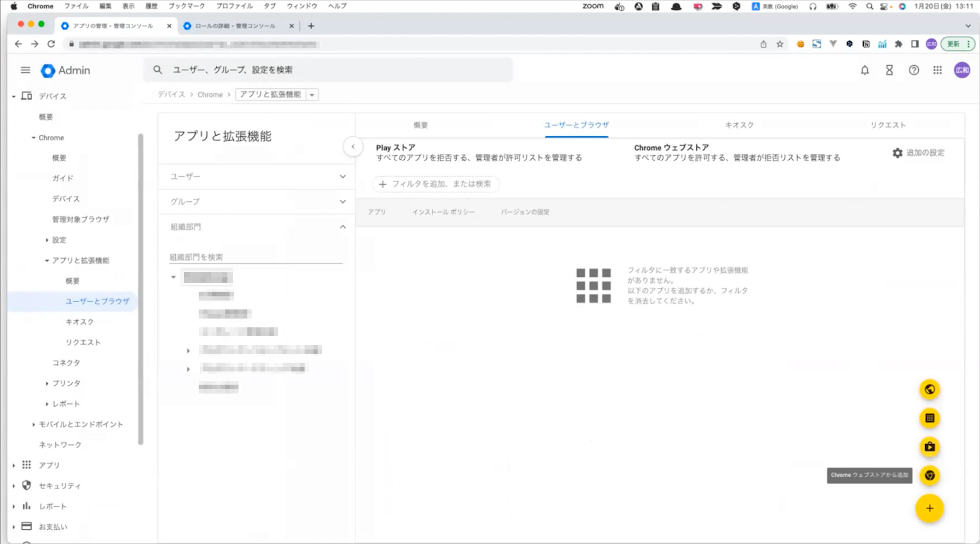Screen dimensions: 980x544
Task: Add an app from Chrome Web Store
Action: coord(930,475)
